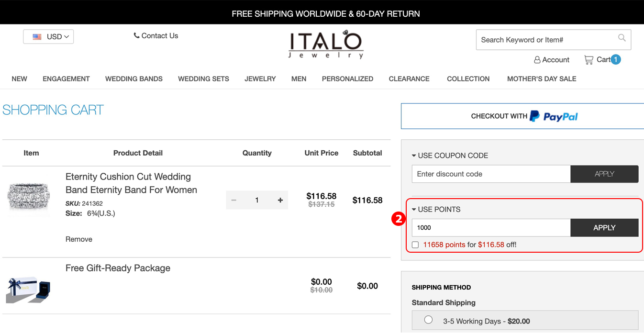
Task: Open the USD currency dropdown
Action: tap(48, 37)
